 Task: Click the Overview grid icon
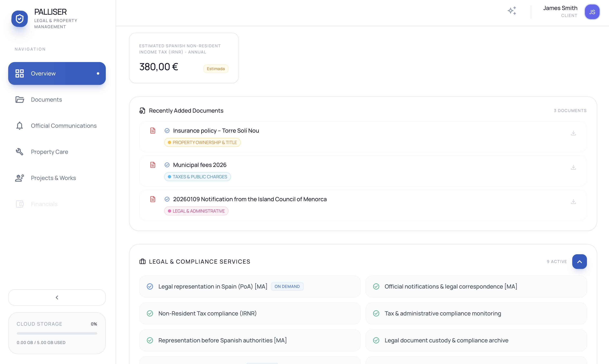20,73
